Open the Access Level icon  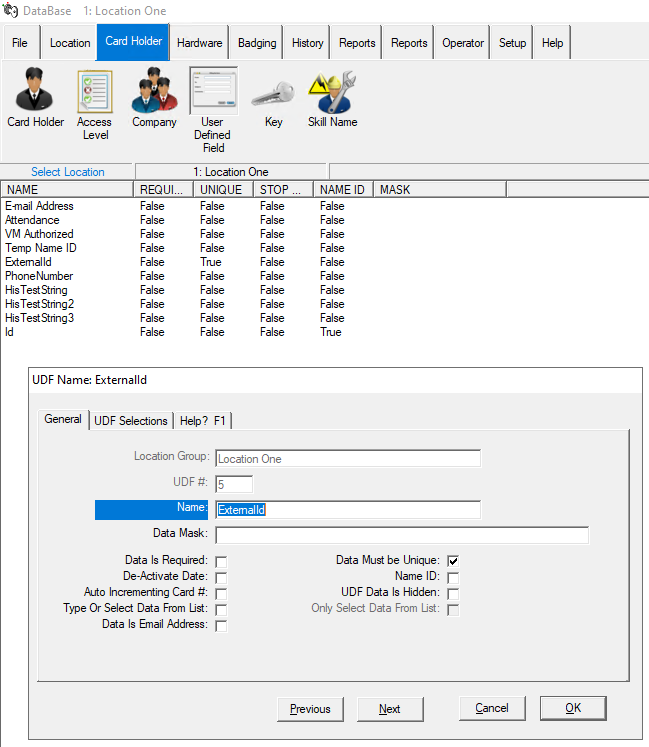(x=95, y=92)
